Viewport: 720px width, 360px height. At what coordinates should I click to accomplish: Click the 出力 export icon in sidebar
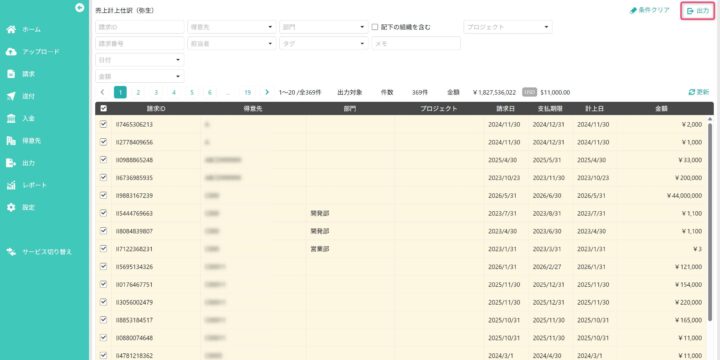(x=11, y=163)
